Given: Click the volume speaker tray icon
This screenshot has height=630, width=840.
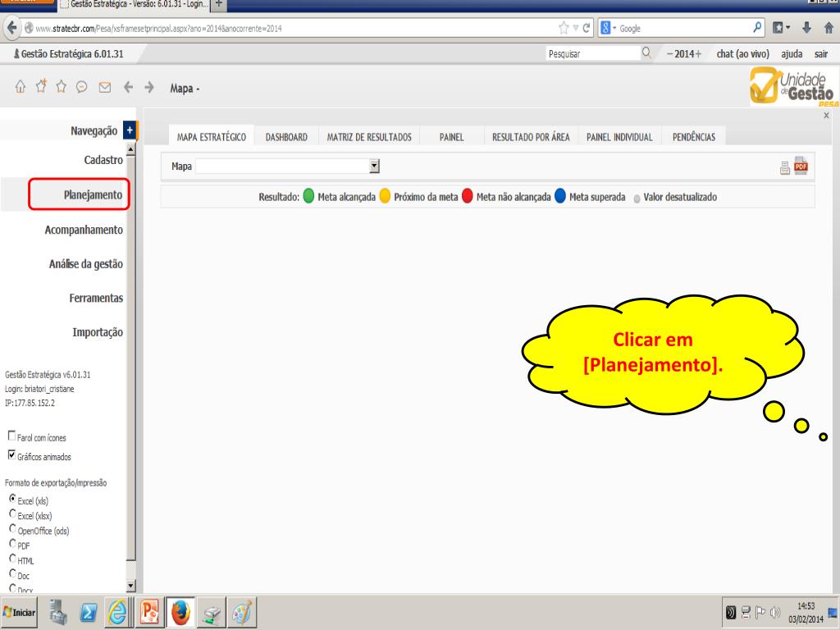Looking at the screenshot, I should pos(774,612).
